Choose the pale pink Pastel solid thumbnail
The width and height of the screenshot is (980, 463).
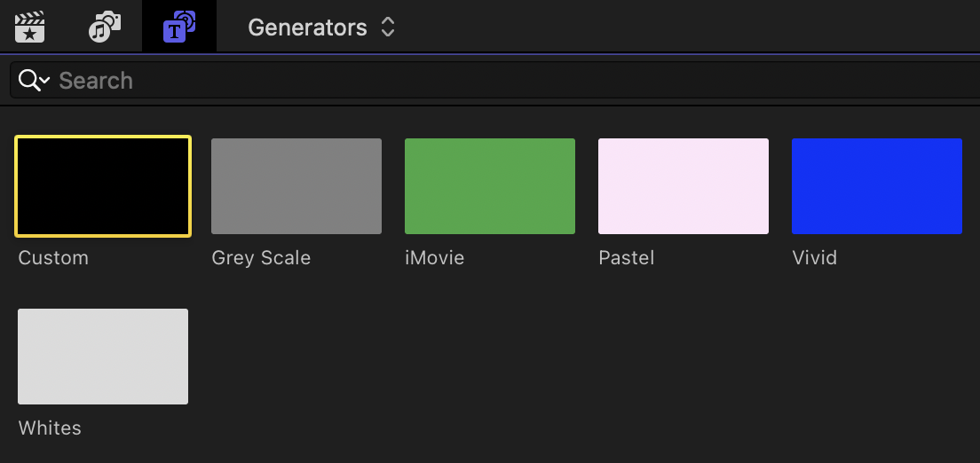[684, 186]
